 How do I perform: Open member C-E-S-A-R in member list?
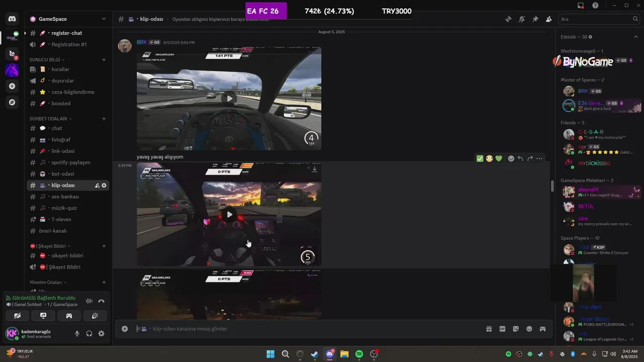601,134
